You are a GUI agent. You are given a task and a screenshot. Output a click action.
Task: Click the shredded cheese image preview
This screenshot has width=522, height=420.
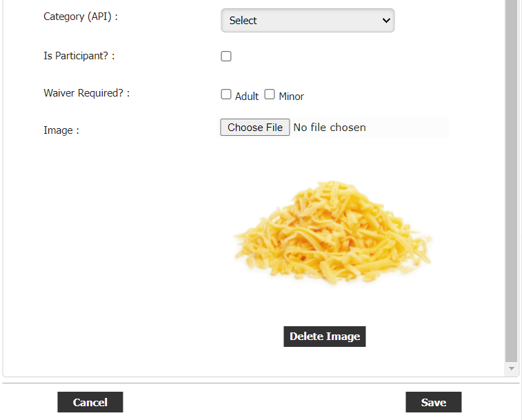[332, 231]
